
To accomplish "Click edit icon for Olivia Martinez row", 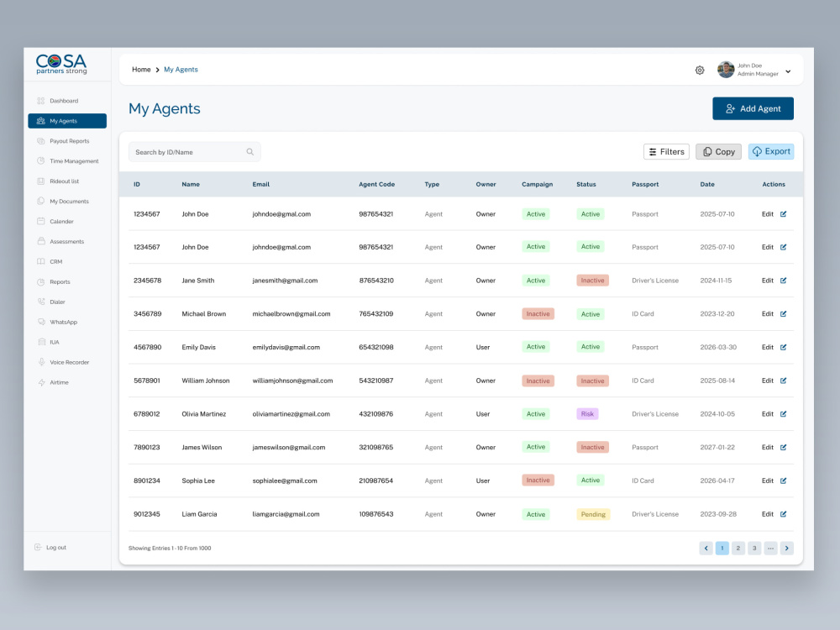I will [x=783, y=414].
